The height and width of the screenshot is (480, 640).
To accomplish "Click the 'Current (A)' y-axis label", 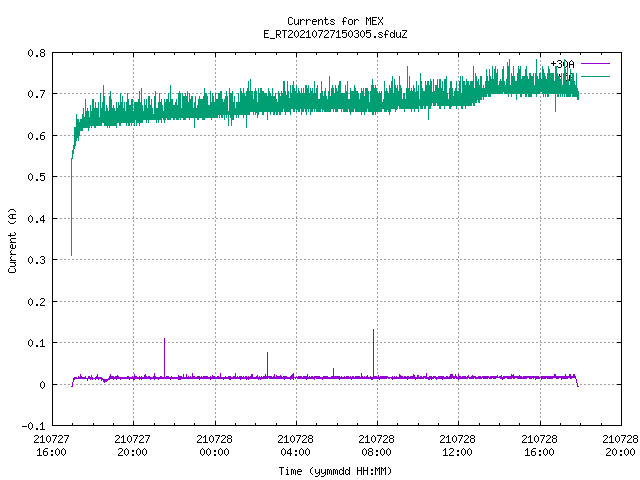I will [x=12, y=240].
